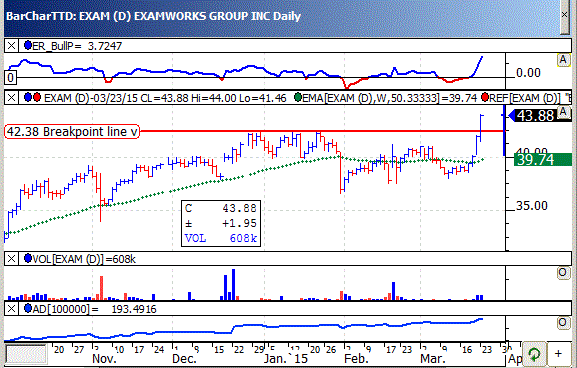Click the green EMA indicator dot
The image size is (577, 368).
click(298, 97)
